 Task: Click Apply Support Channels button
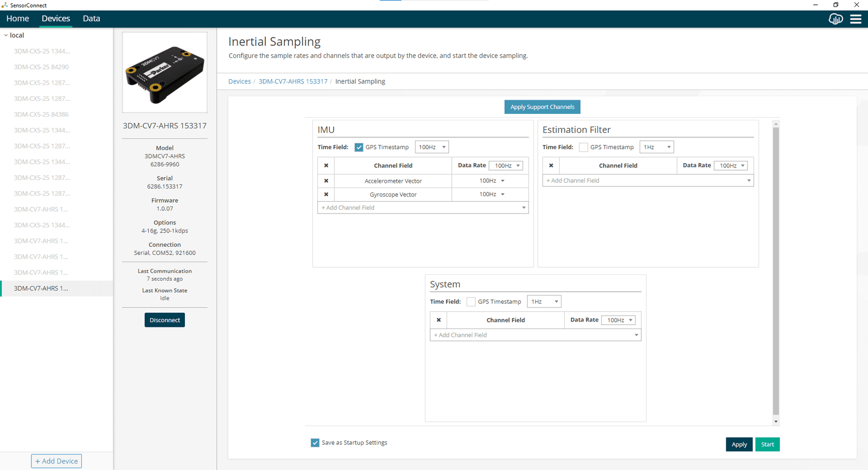coord(542,107)
